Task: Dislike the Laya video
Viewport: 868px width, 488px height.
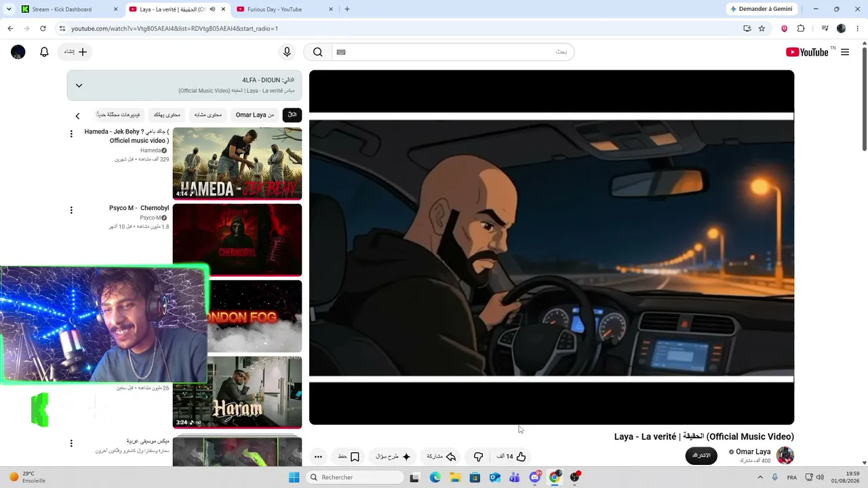Action: pos(478,457)
